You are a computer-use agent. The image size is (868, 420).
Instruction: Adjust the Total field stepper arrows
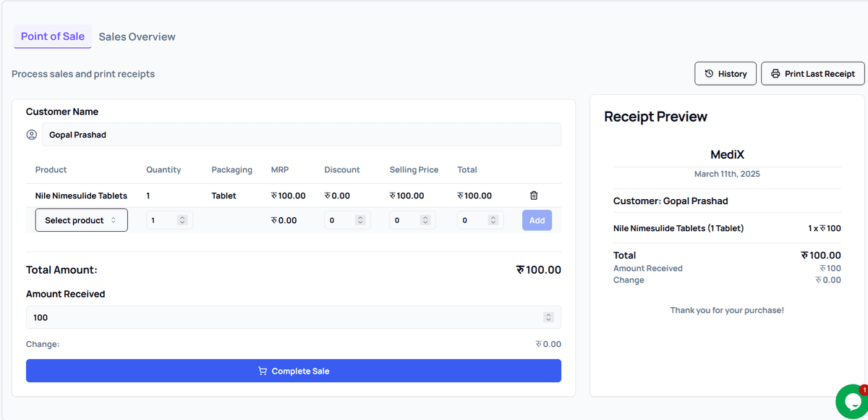click(493, 220)
